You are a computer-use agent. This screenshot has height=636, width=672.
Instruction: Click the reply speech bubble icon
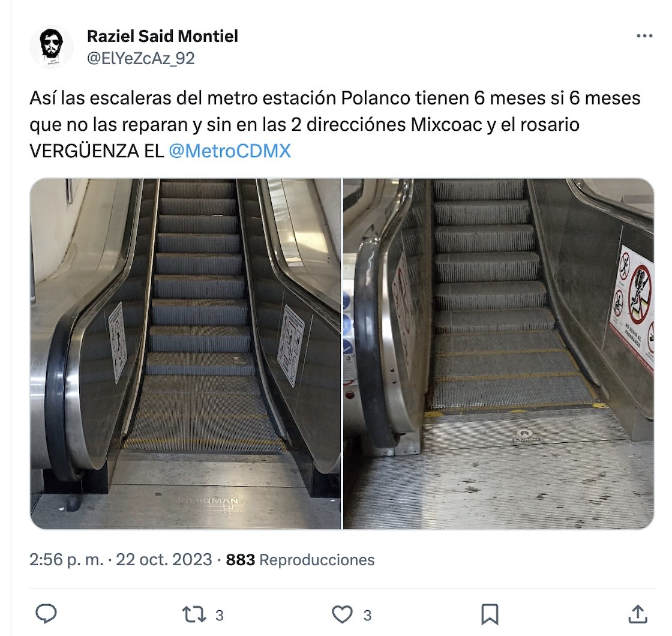[x=46, y=614]
